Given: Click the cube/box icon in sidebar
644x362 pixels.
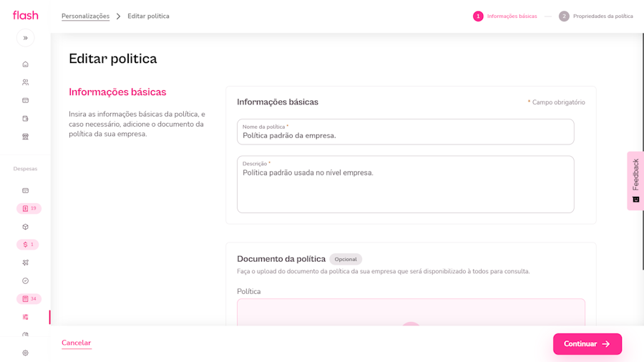Looking at the screenshot, I should (25, 227).
